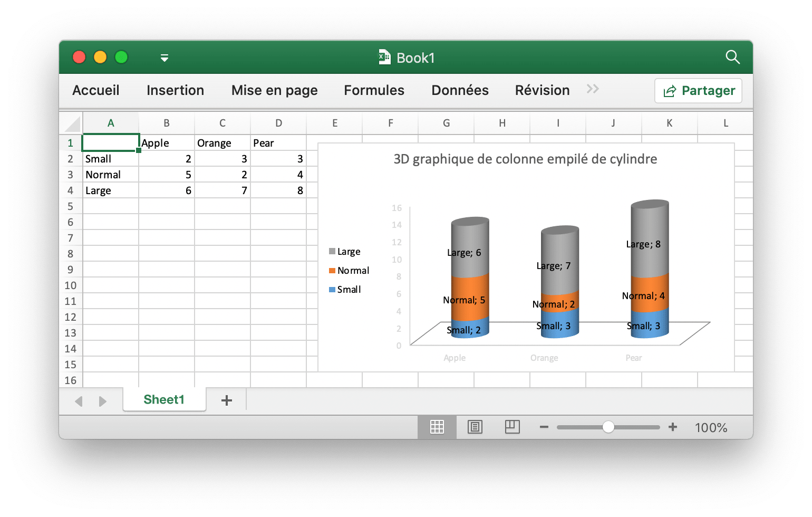Click the page break preview icon
812x517 pixels.
coord(512,427)
